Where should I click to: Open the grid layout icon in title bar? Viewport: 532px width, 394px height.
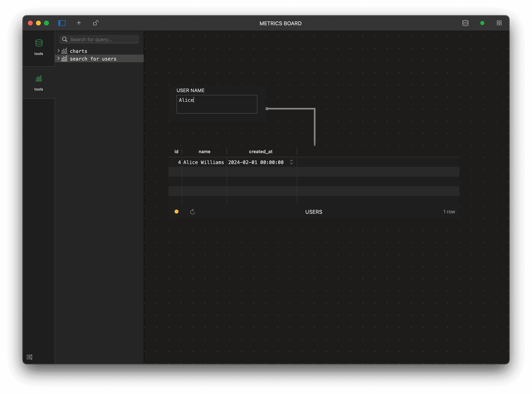pos(499,23)
